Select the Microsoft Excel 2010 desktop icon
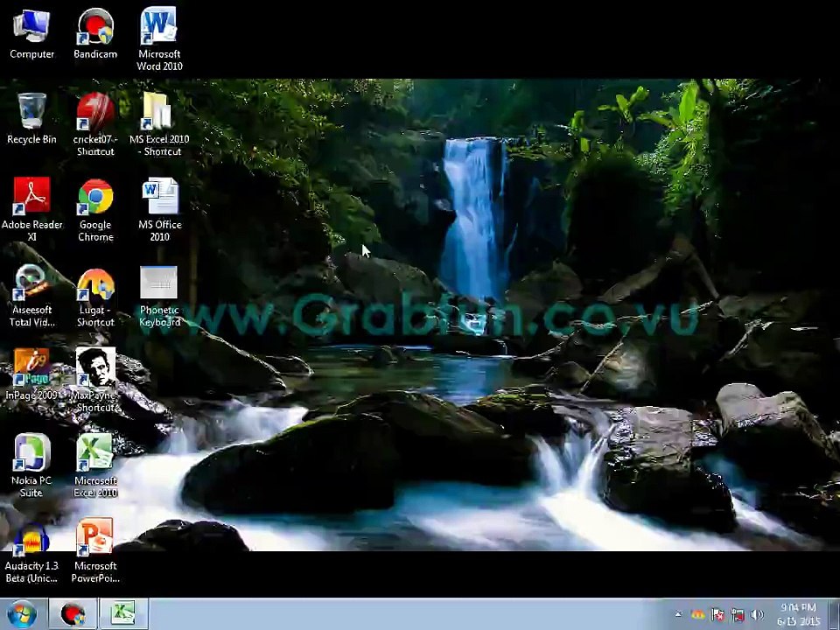This screenshot has height=630, width=840. (x=95, y=465)
